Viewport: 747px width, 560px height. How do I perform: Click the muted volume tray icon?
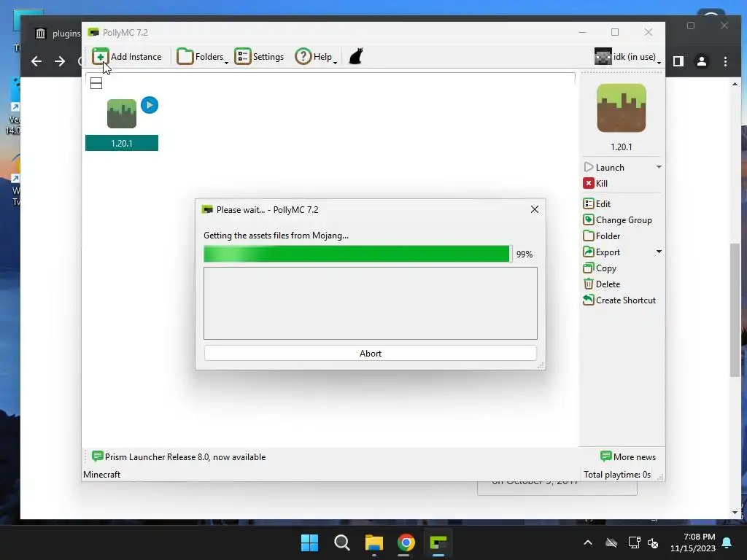[x=653, y=542]
